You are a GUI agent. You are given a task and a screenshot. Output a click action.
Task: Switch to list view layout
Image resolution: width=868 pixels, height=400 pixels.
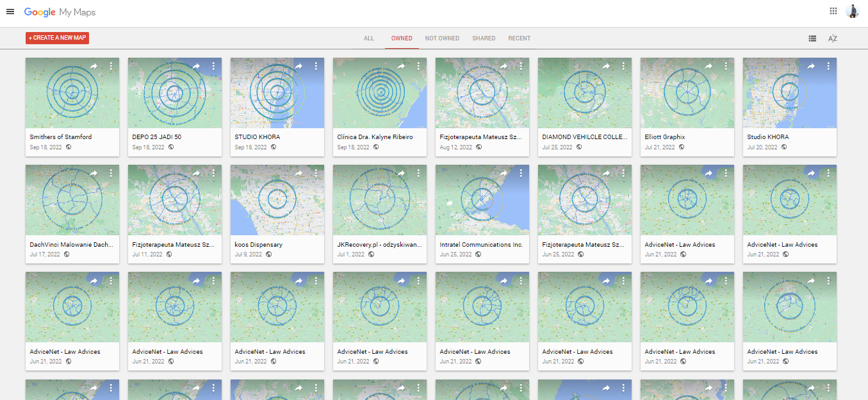(812, 38)
